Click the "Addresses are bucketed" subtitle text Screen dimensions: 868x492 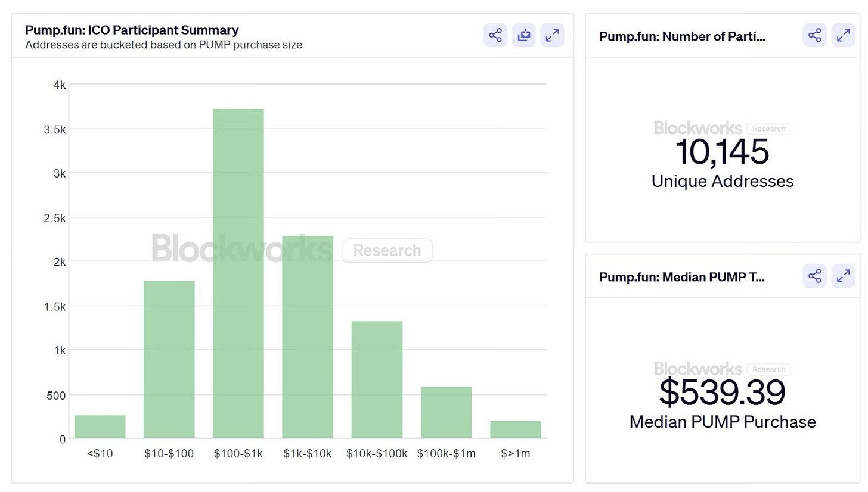pyautogui.click(x=163, y=45)
